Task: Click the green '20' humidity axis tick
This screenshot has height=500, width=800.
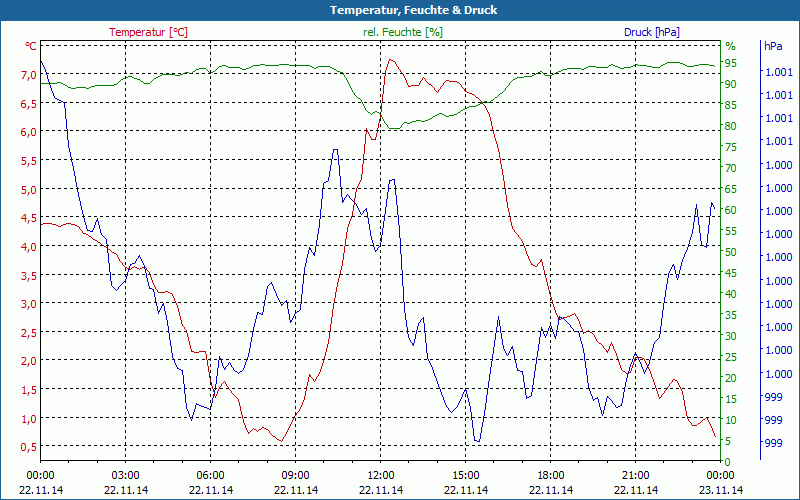Action: point(731,378)
